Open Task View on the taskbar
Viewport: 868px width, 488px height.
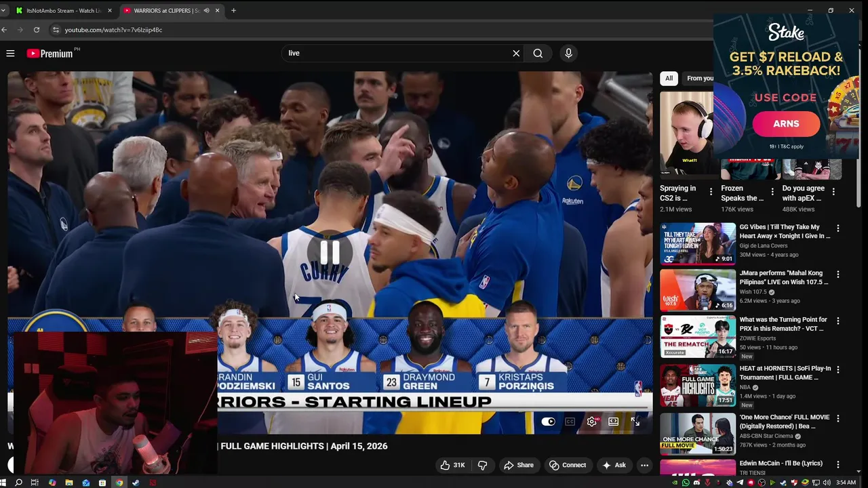click(x=35, y=483)
